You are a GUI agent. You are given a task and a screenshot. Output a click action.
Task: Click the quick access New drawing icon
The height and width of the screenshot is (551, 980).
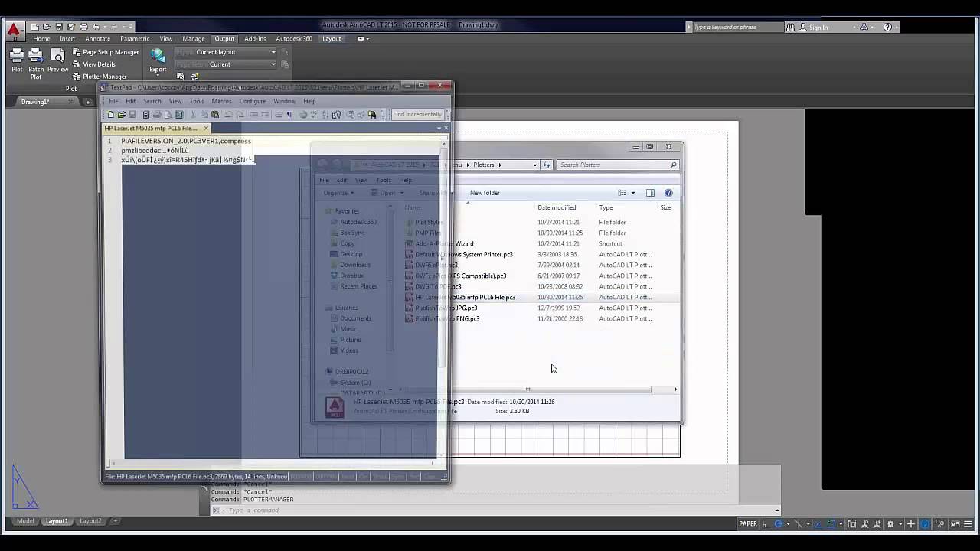tap(34, 27)
